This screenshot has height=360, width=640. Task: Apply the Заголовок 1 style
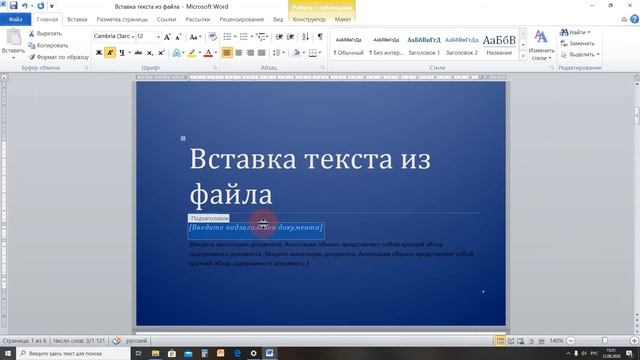(424, 45)
